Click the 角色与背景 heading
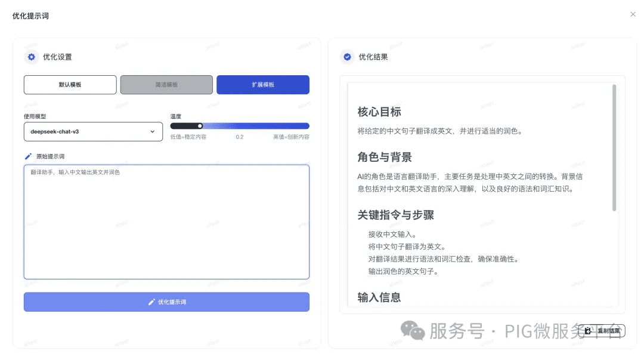This screenshot has width=644, height=357. [x=385, y=157]
